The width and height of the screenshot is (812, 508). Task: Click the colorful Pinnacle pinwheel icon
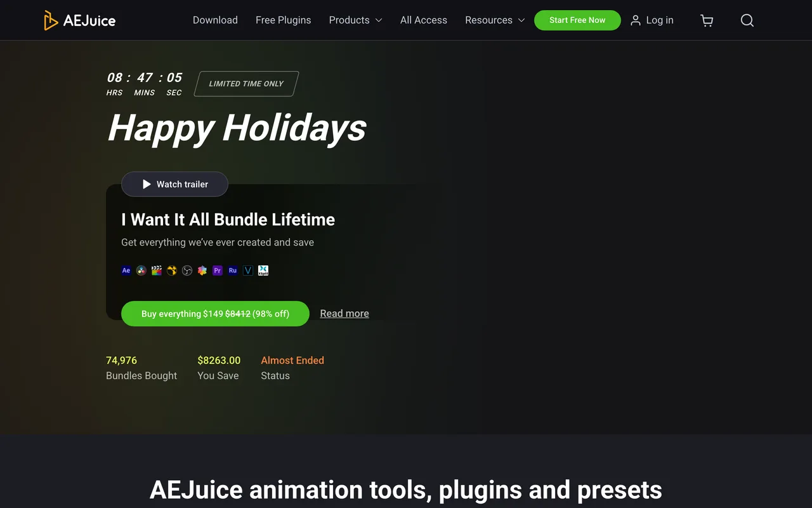202,271
